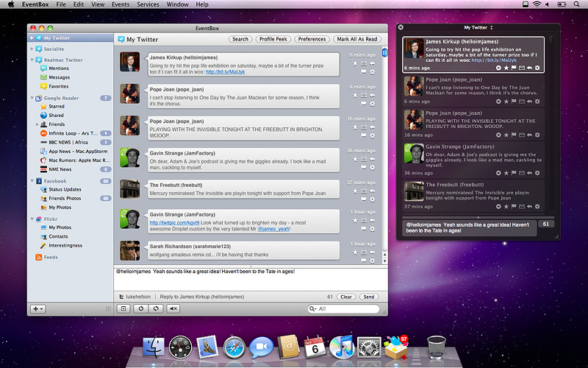
Task: Click the Profile Peek button
Action: [273, 39]
